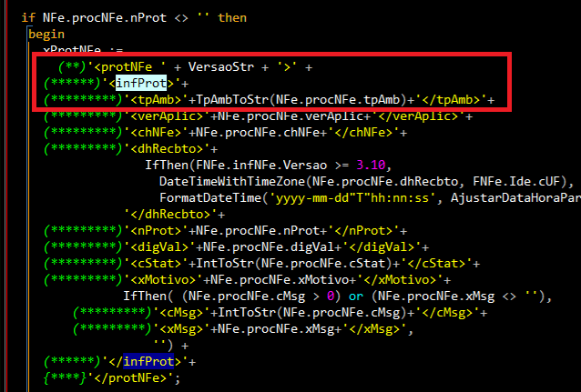Click the magenta 0 in cMsg > 0
The width and height of the screenshot is (581, 392).
331,296
